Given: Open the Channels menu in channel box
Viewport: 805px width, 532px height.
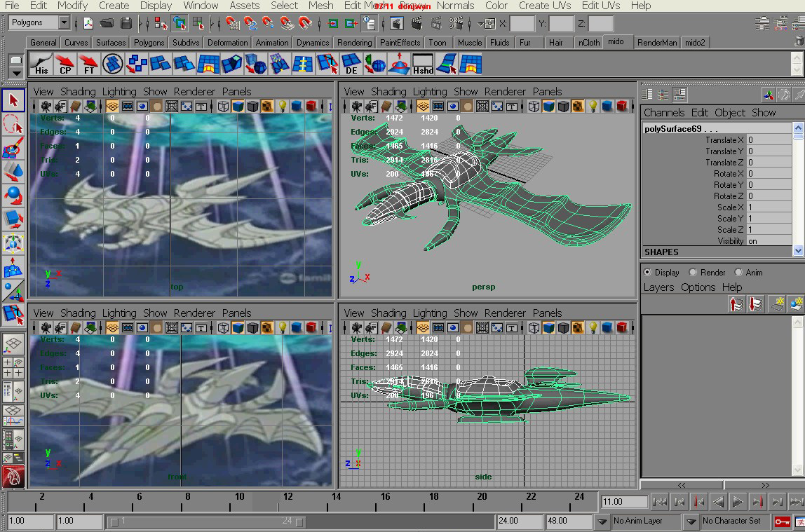Looking at the screenshot, I should tap(664, 112).
